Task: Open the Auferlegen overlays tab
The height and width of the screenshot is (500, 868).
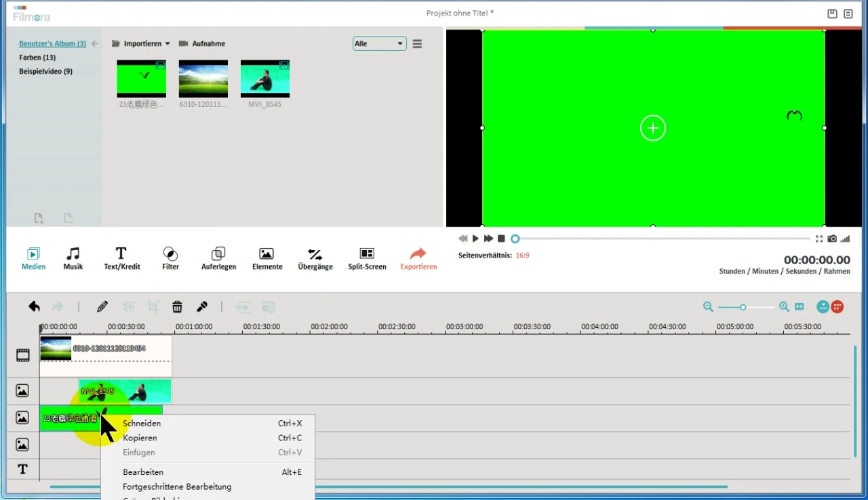Action: coord(218,259)
